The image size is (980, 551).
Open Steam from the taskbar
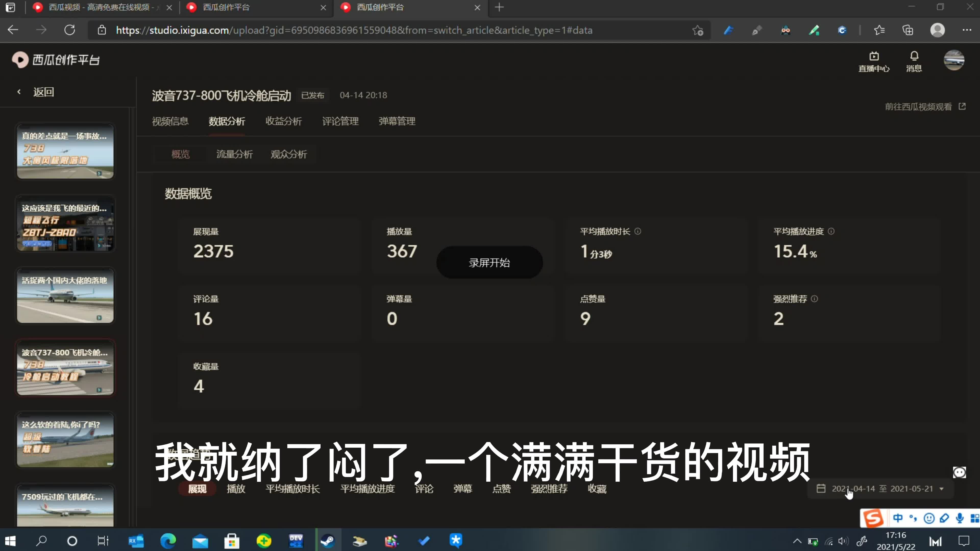coord(327,541)
